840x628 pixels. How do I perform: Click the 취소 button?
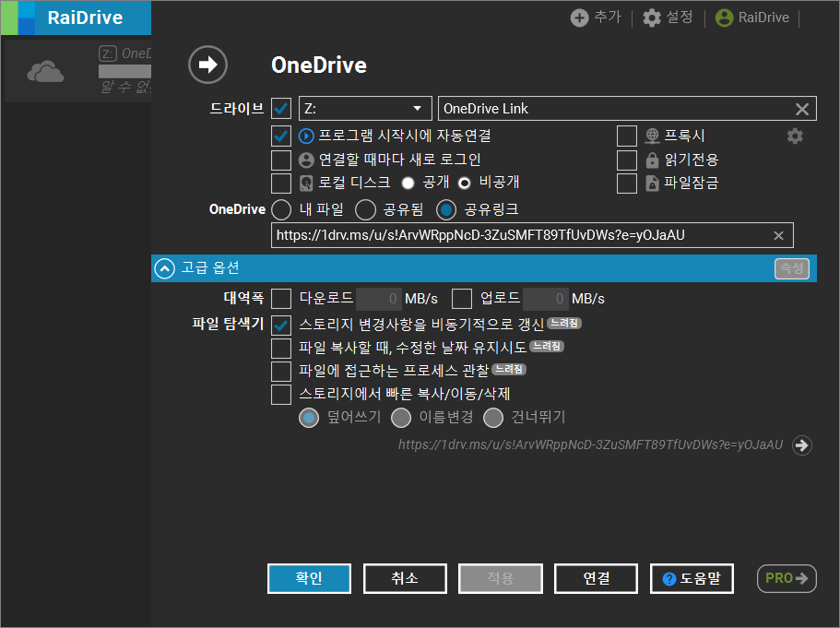click(x=405, y=579)
